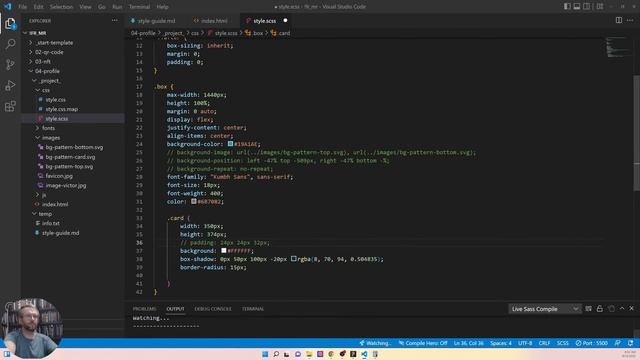Image resolution: width=640 pixels, height=360 pixels.
Task: Open the Run and Debug view
Action: coord(10,85)
